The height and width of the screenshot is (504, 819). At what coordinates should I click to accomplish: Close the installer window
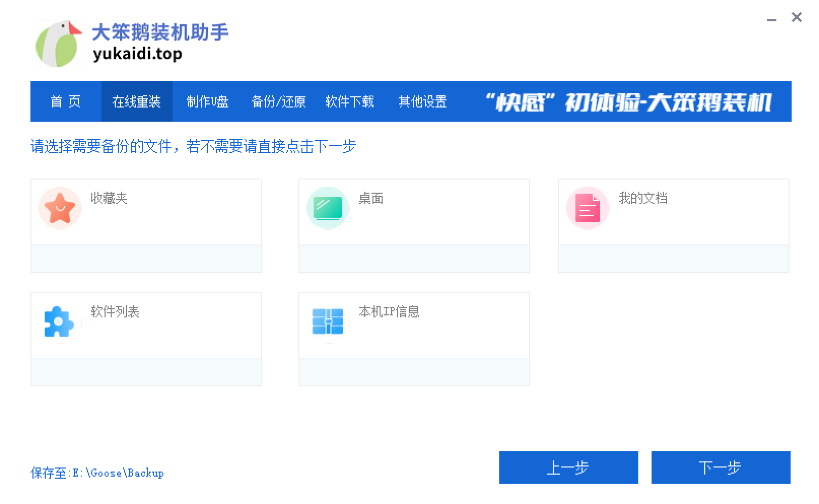797,18
